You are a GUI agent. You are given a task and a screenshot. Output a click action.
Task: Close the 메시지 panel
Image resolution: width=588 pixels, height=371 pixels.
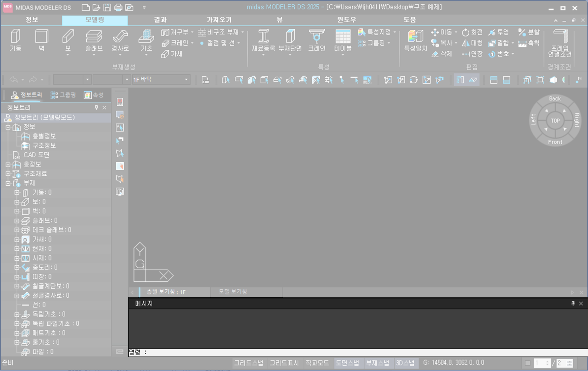point(581,304)
